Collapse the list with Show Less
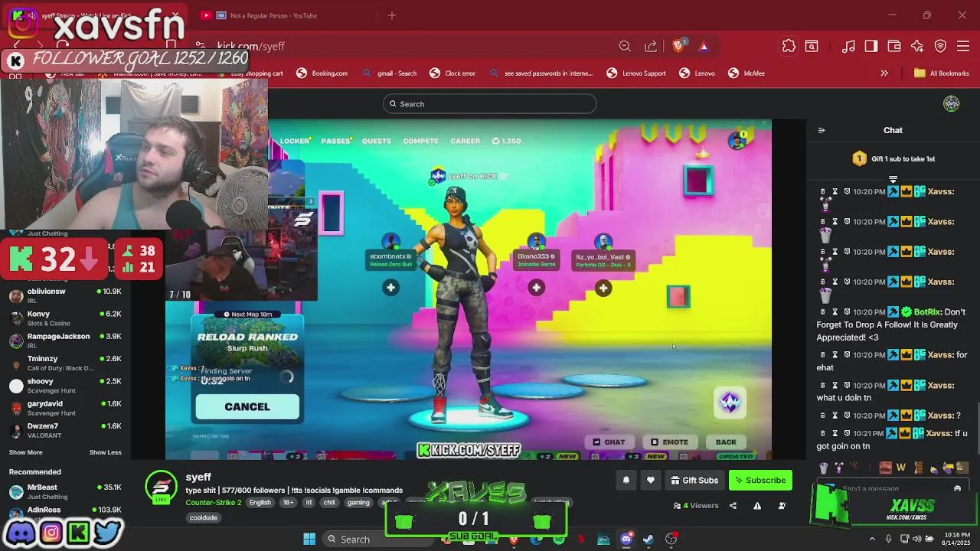The width and height of the screenshot is (980, 551). pyautogui.click(x=106, y=452)
